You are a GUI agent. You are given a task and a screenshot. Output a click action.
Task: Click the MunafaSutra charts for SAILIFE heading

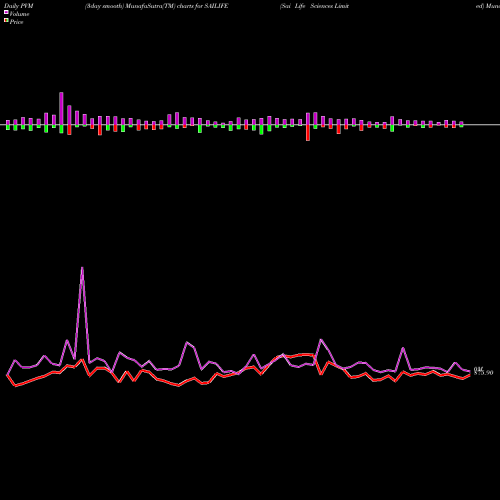[x=156, y=6]
